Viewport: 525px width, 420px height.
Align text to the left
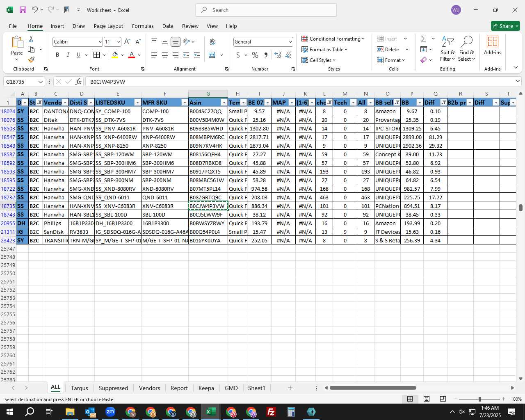coord(154,55)
